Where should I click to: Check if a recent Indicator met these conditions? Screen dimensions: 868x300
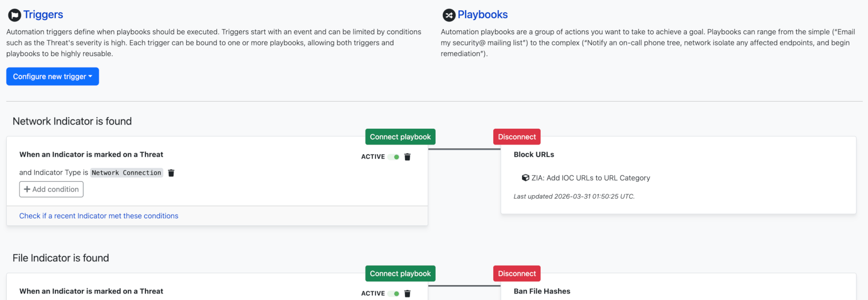coord(99,216)
